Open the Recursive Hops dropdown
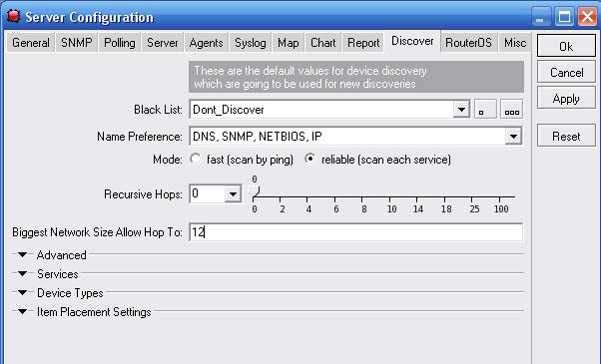The image size is (601, 364). point(233,194)
